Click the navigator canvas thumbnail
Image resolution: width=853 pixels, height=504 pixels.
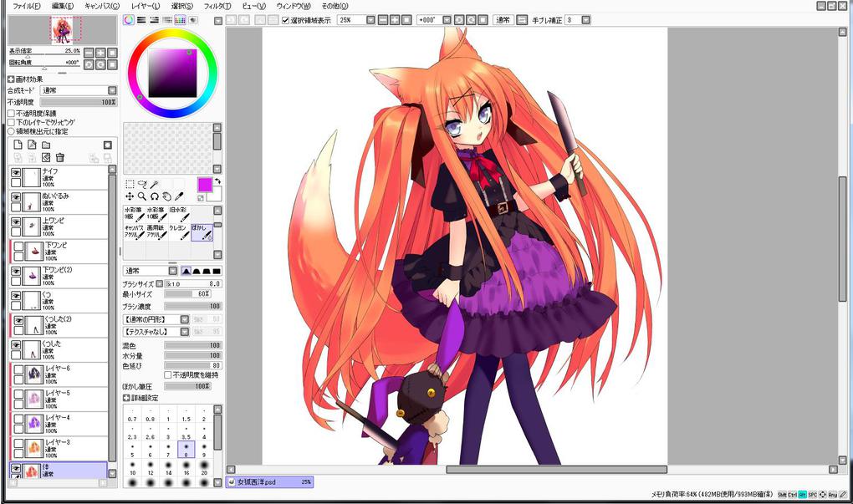[63, 30]
